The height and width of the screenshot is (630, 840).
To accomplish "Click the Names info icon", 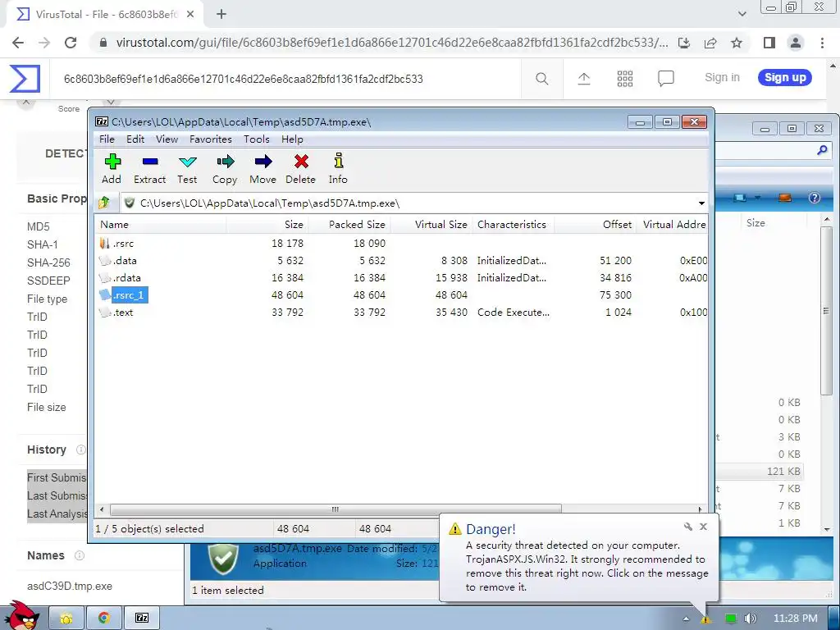I will click(x=80, y=555).
